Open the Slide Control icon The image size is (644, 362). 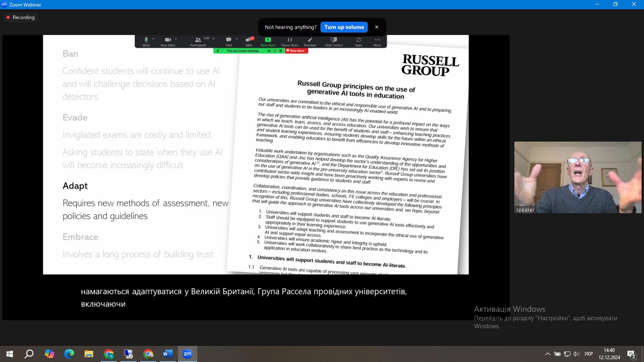(x=334, y=39)
